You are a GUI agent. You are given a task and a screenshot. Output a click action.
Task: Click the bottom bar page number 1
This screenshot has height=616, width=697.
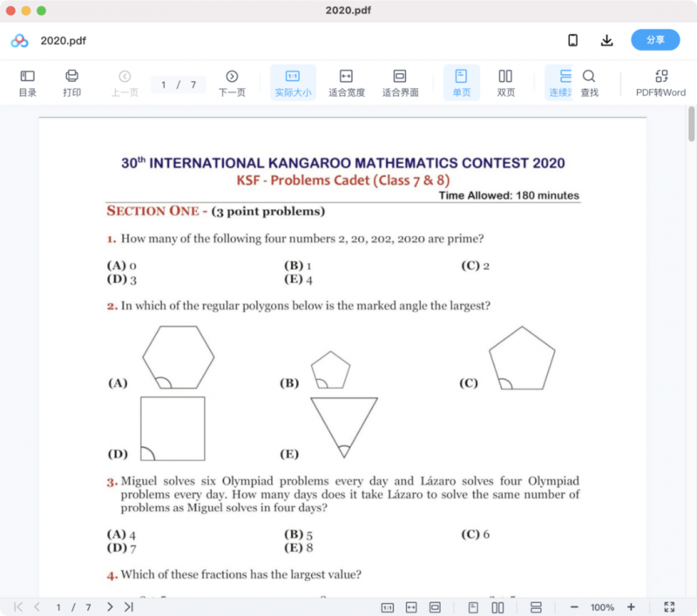[58, 607]
